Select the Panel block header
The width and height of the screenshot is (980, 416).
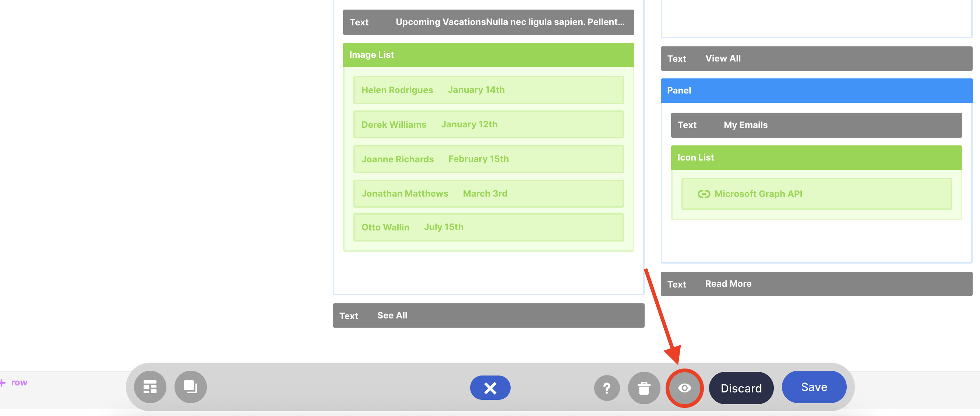[816, 91]
